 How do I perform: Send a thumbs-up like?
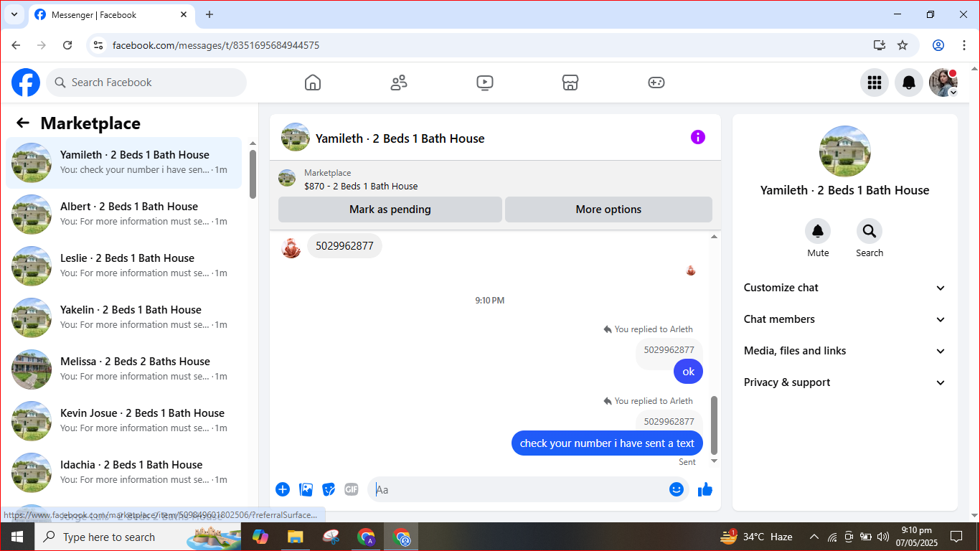705,489
